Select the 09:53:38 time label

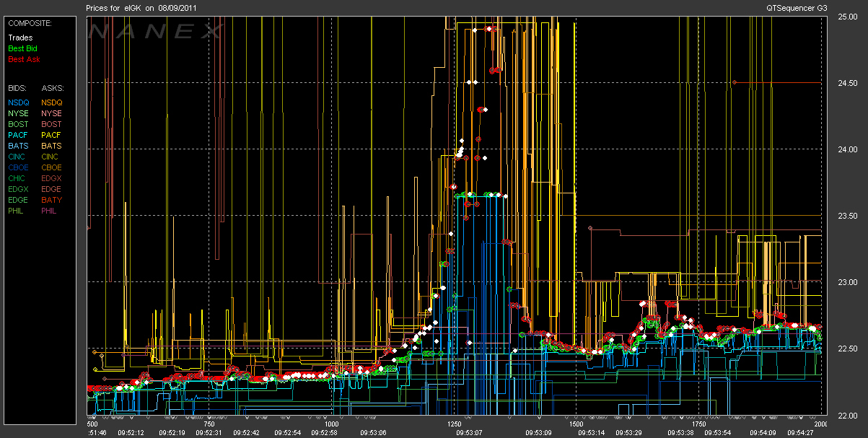click(681, 433)
